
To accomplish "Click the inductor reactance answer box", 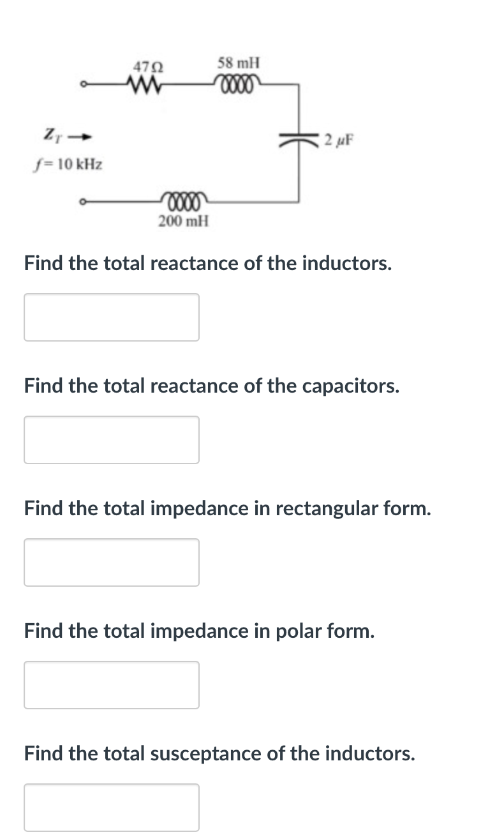I will (112, 317).
